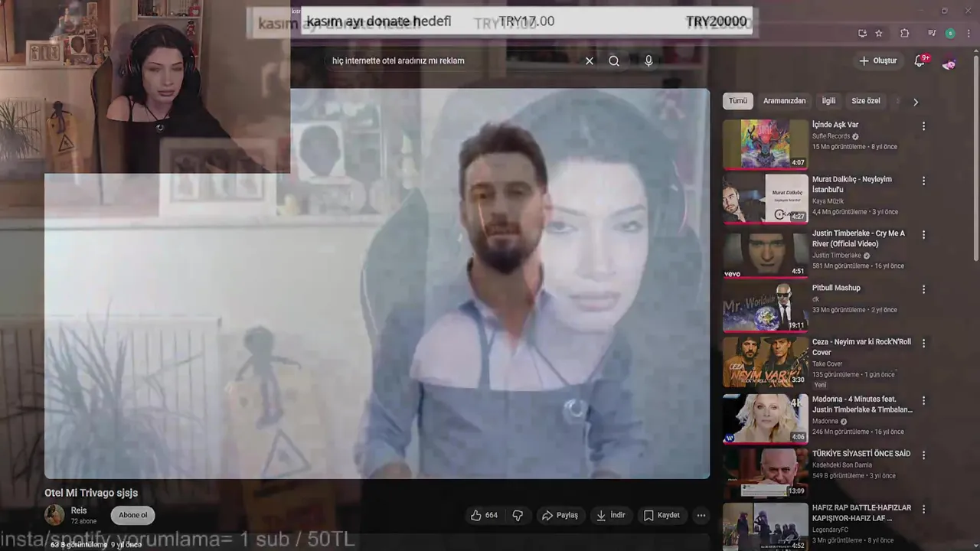Subscribe with the Abone ol button
Viewport: 980px width, 551px height.
[x=133, y=515]
